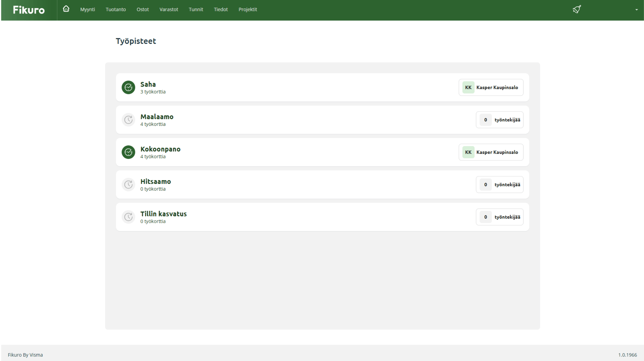Open the Myynti menu
The width and height of the screenshot is (644, 361).
[x=87, y=9]
